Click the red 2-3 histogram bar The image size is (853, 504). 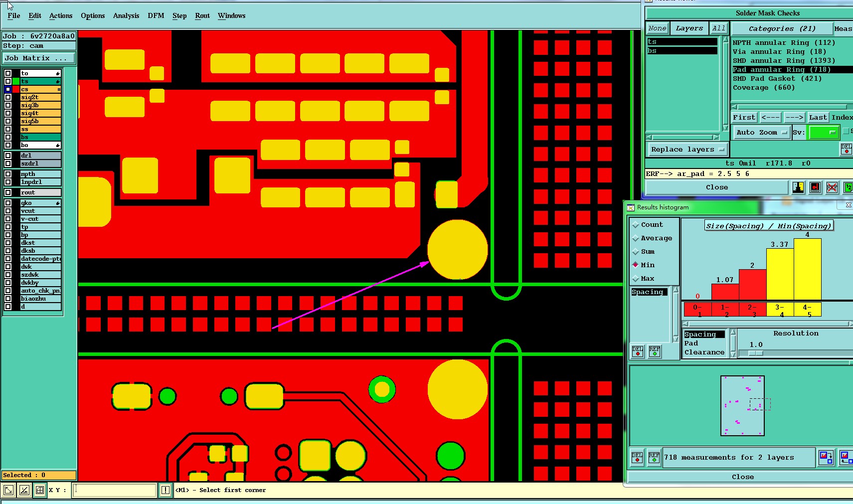[752, 285]
